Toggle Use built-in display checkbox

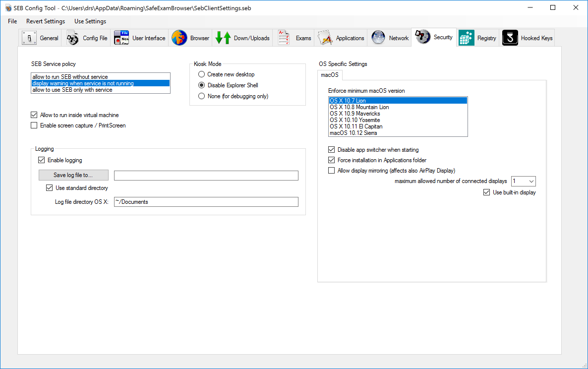click(x=487, y=192)
